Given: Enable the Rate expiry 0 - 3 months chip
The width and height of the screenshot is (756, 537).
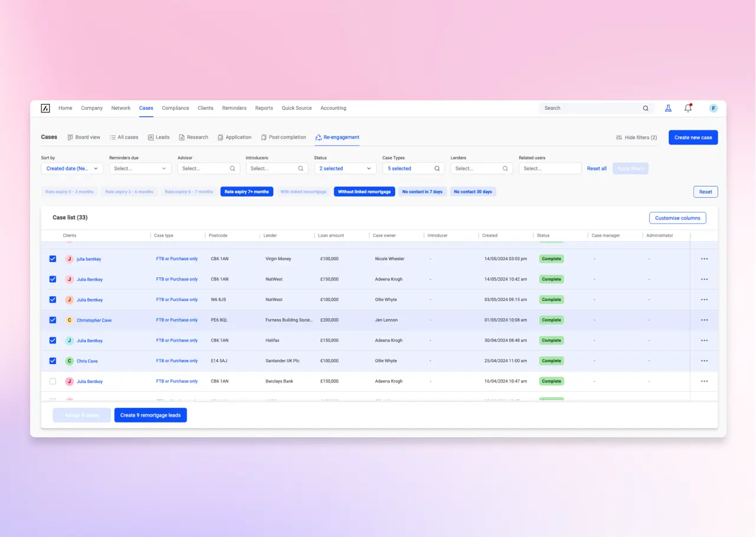Looking at the screenshot, I should 70,192.
